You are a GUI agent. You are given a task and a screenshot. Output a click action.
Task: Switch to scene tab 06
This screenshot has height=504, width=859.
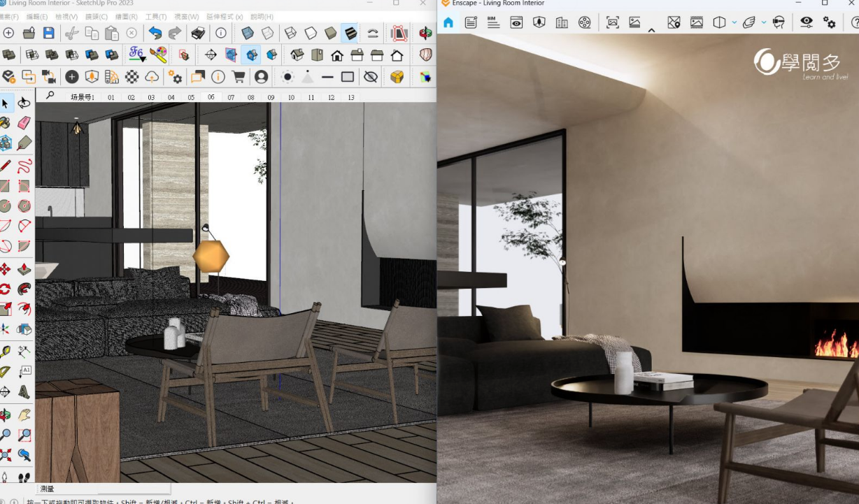pyautogui.click(x=211, y=97)
